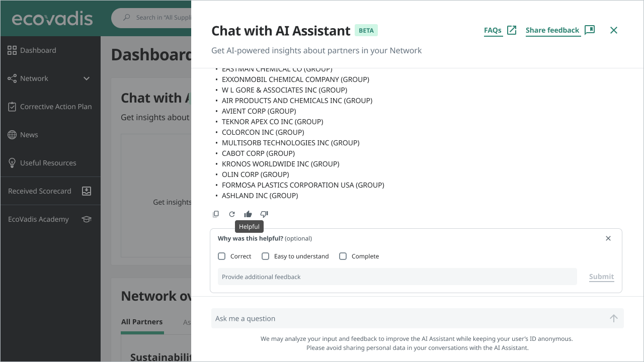Close the AI Assistant chat panel
This screenshot has height=362, width=644.
614,30
